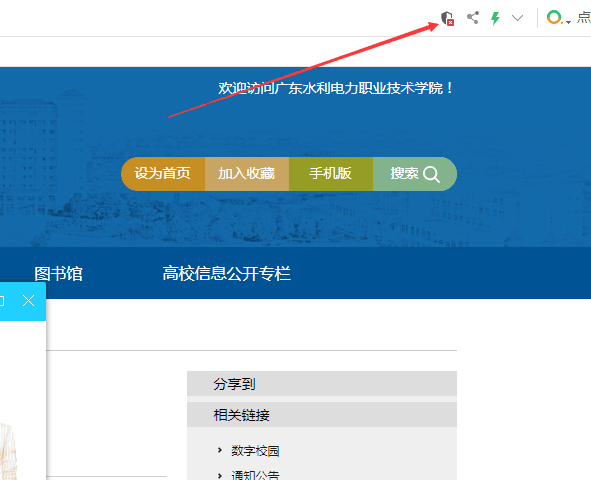Open the 通知公告 link
The height and width of the screenshot is (480, 591).
255,475
